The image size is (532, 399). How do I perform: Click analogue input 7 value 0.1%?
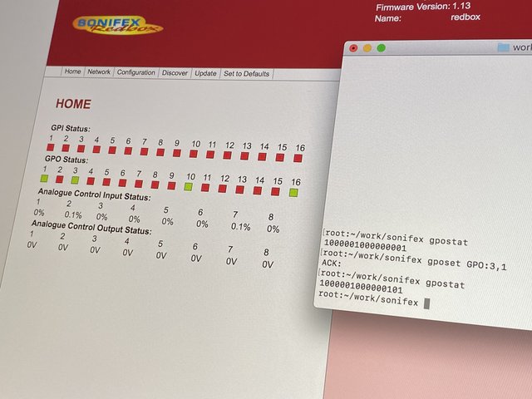point(240,227)
